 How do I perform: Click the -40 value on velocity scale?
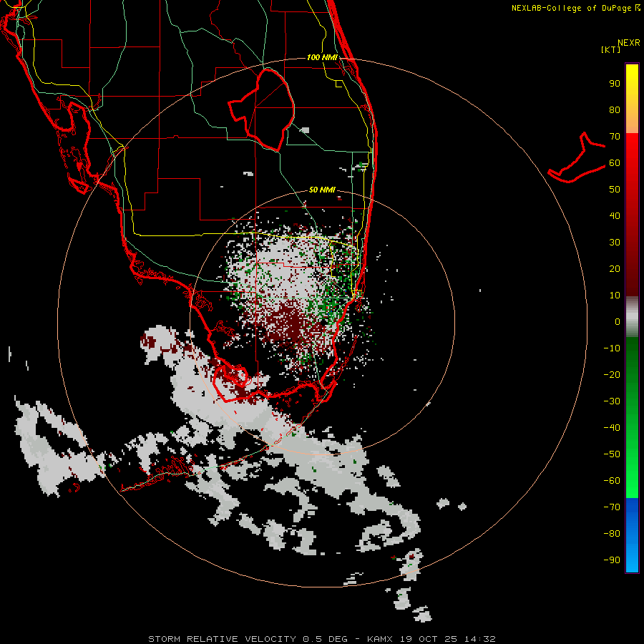click(x=612, y=428)
